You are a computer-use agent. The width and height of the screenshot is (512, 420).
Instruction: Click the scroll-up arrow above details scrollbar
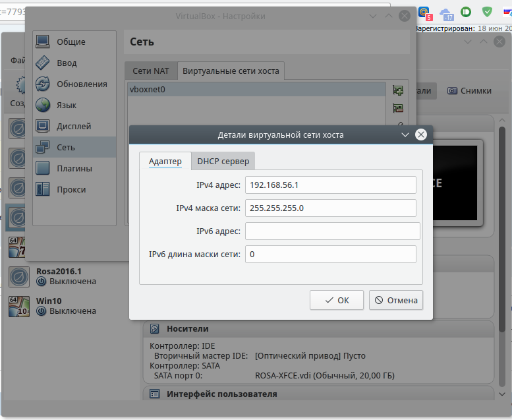[x=502, y=120]
